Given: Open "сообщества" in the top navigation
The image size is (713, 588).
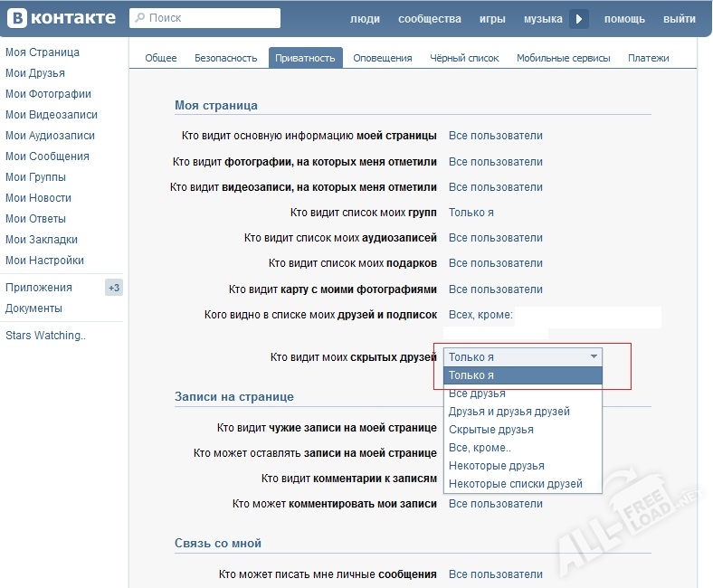Looking at the screenshot, I should (x=429, y=19).
